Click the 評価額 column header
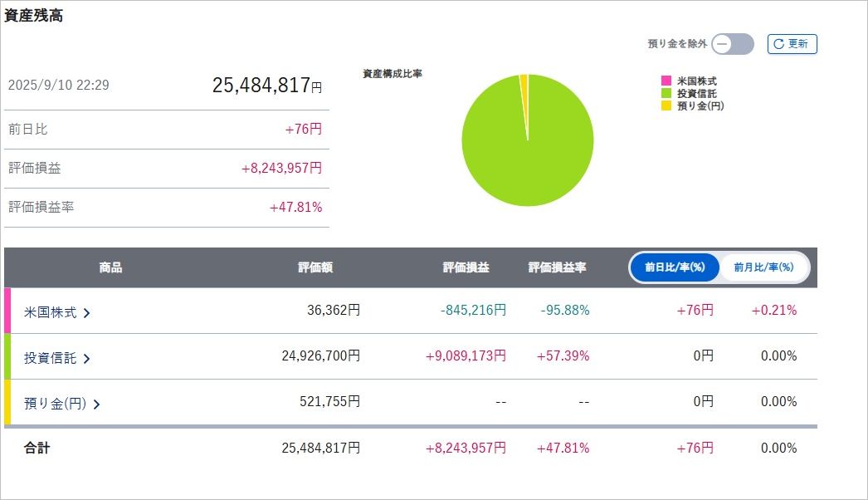The width and height of the screenshot is (868, 500). [315, 267]
